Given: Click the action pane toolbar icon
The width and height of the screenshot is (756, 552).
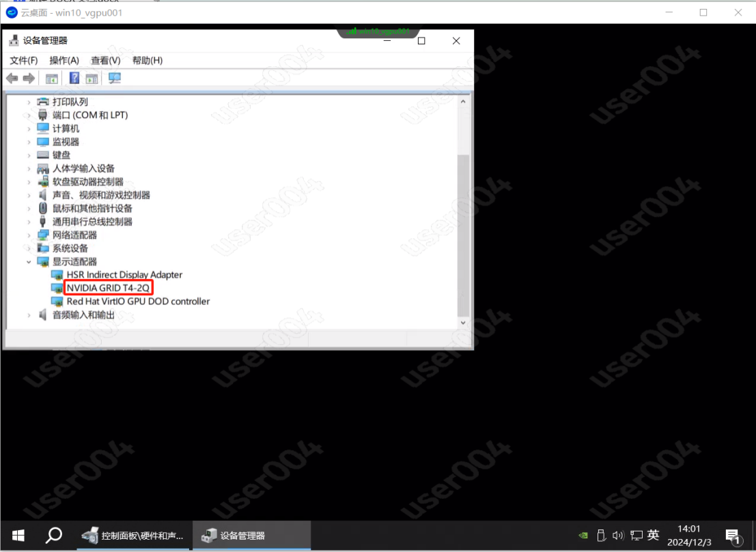Looking at the screenshot, I should [92, 78].
